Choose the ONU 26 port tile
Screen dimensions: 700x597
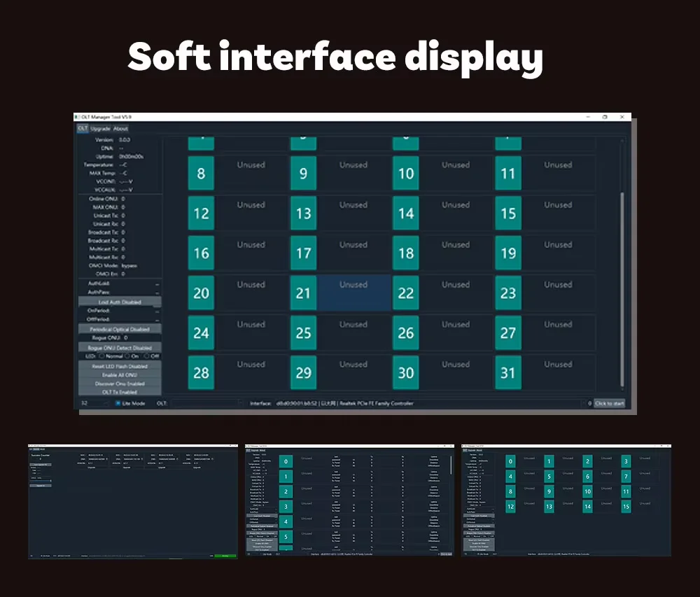[406, 332]
